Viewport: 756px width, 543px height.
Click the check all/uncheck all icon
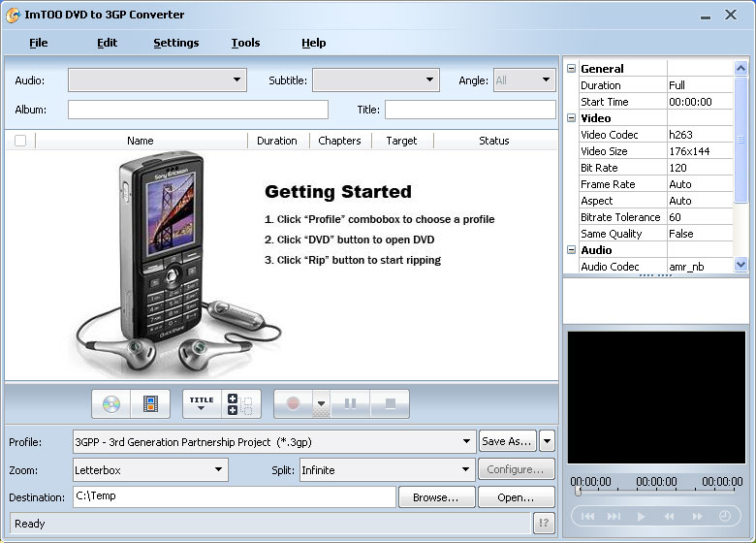(241, 403)
